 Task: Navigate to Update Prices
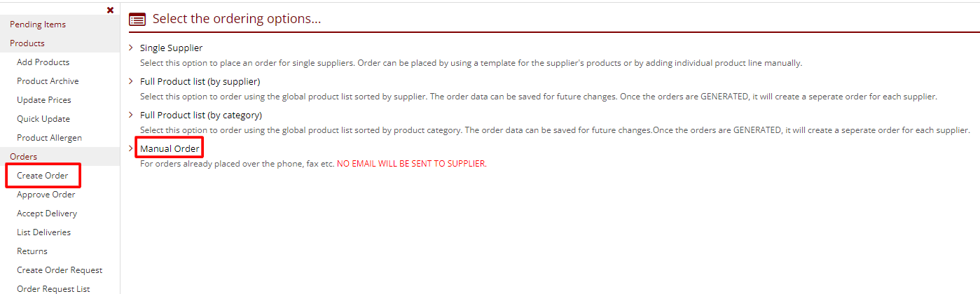click(44, 100)
